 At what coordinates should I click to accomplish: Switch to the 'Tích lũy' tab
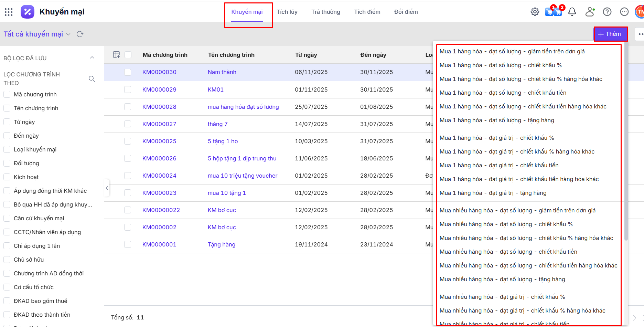pyautogui.click(x=287, y=12)
